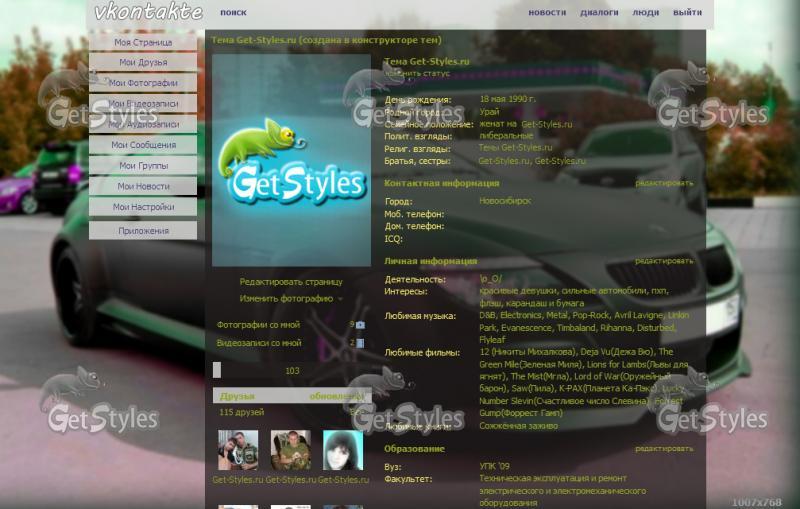Click the vkontakte logo
This screenshot has height=509, width=800.
(x=148, y=13)
